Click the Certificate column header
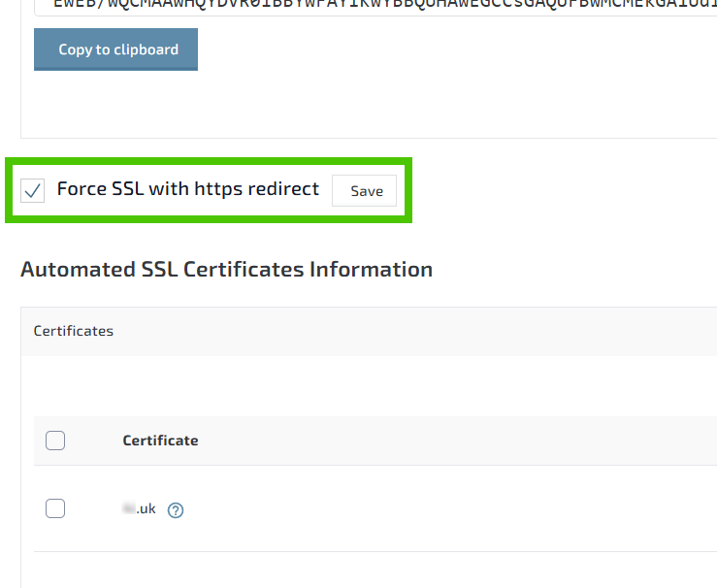The height and width of the screenshot is (588, 717). point(160,441)
